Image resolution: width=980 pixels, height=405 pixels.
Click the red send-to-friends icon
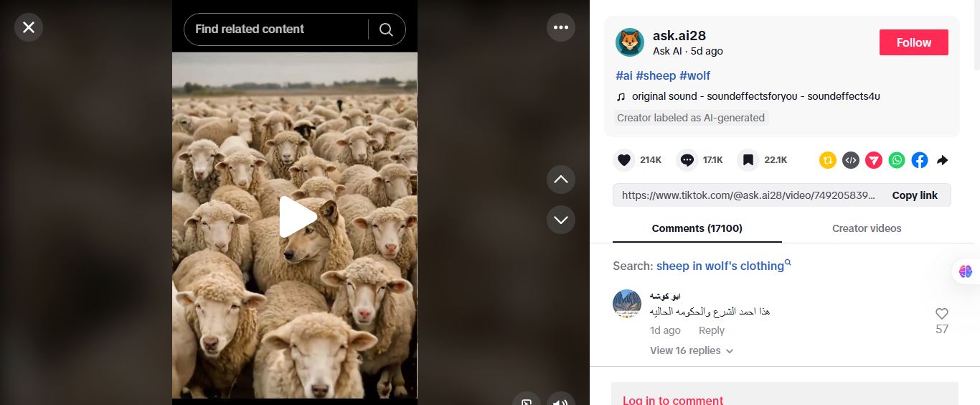click(874, 160)
